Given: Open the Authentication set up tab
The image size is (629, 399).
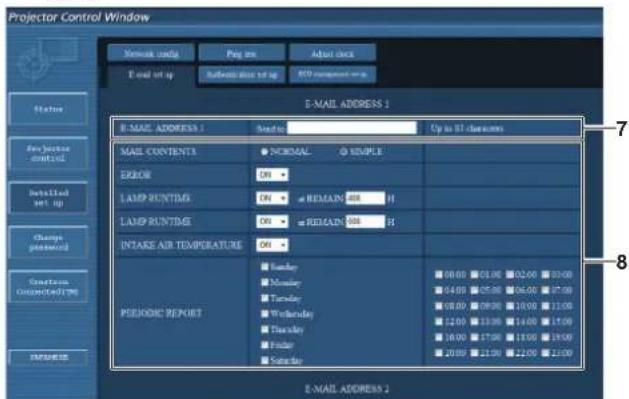Looking at the screenshot, I should [x=241, y=75].
